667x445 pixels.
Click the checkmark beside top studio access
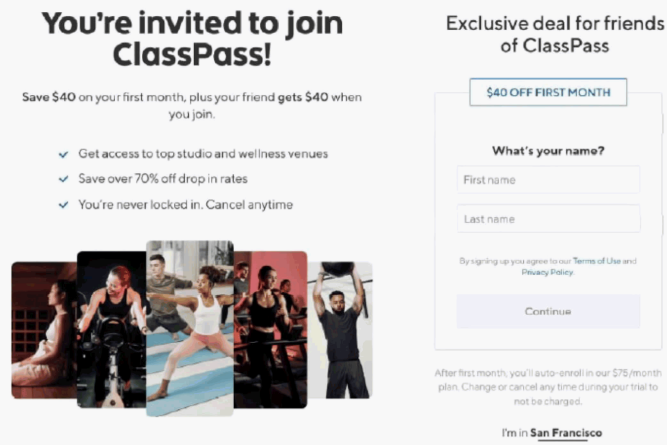[64, 154]
